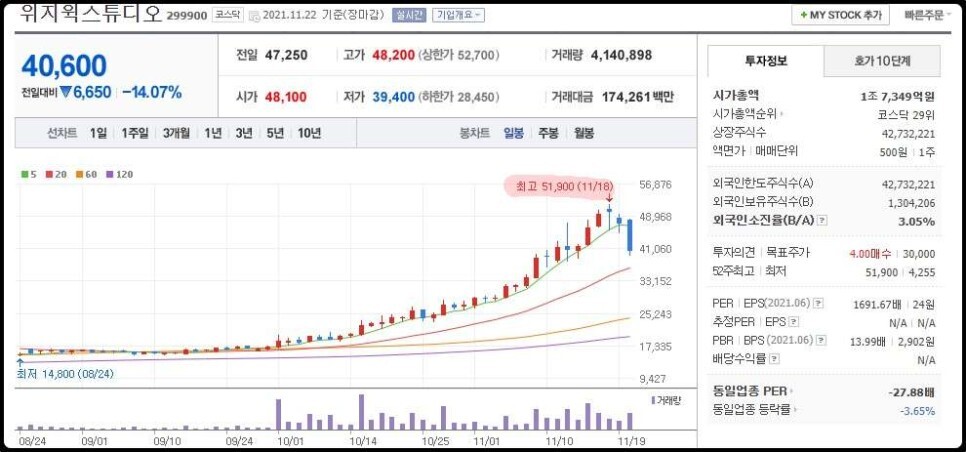
Task: Click the 4.00매수 investment opinion value
Action: [x=872, y=253]
